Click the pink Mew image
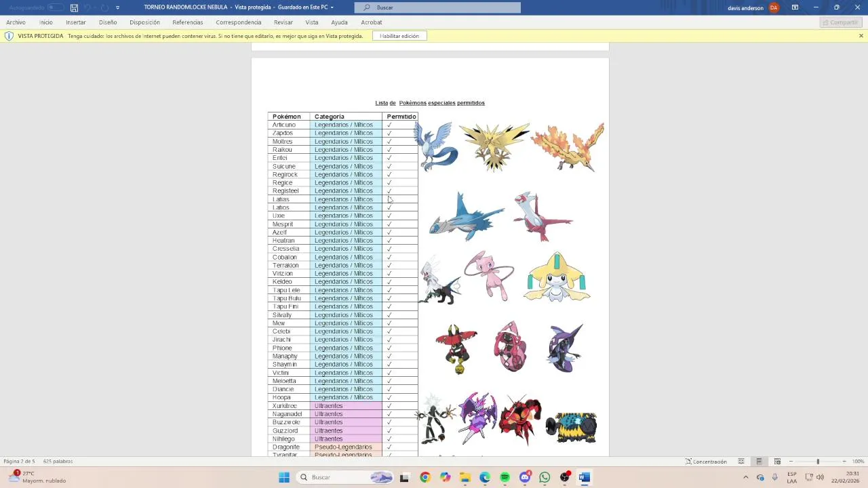 [490, 274]
